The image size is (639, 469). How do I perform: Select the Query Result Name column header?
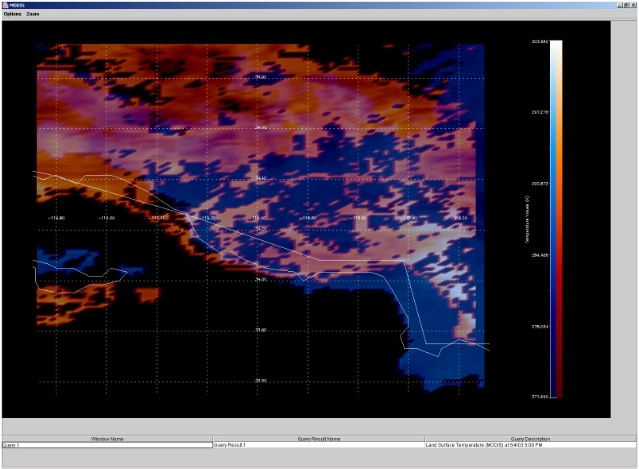[318, 439]
